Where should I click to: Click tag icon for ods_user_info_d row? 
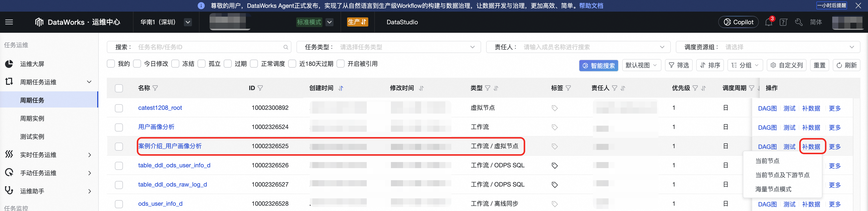(x=555, y=204)
